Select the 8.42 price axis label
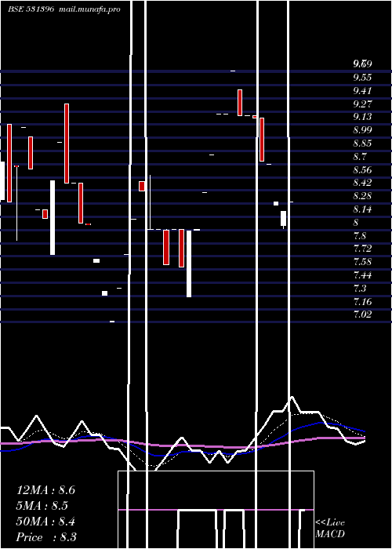 [362, 183]
